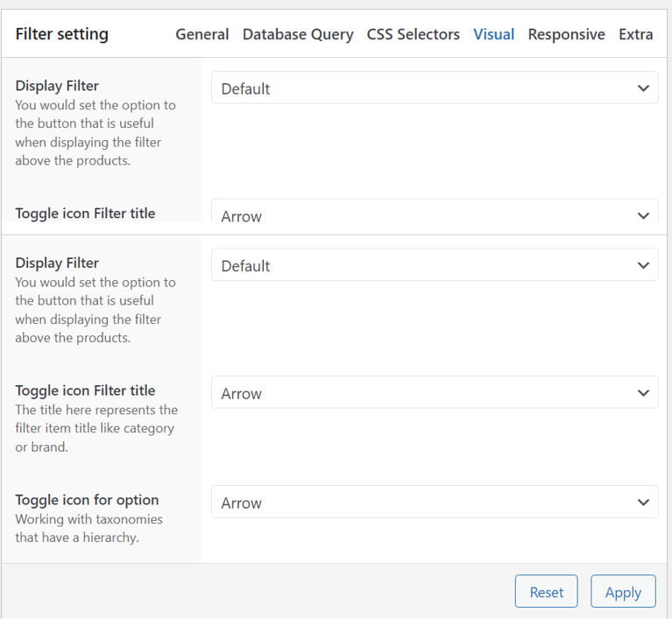Image resolution: width=672 pixels, height=619 pixels.
Task: Open the General tab
Action: [x=202, y=34]
